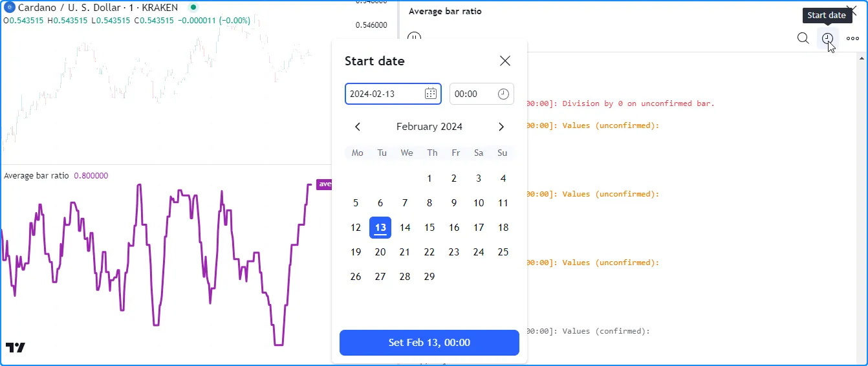Click the calendar icon in date field
This screenshot has height=366, width=868.
430,94
